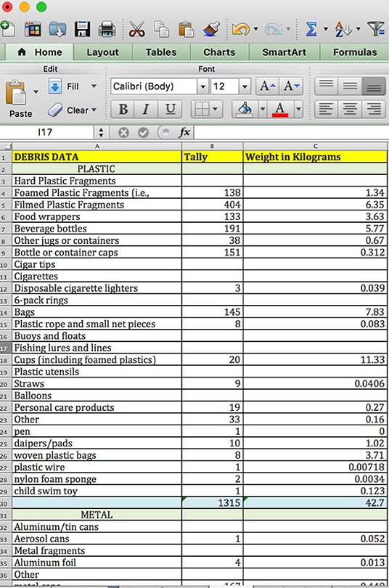
Task: Open the templates gallery icon
Action: click(33, 29)
